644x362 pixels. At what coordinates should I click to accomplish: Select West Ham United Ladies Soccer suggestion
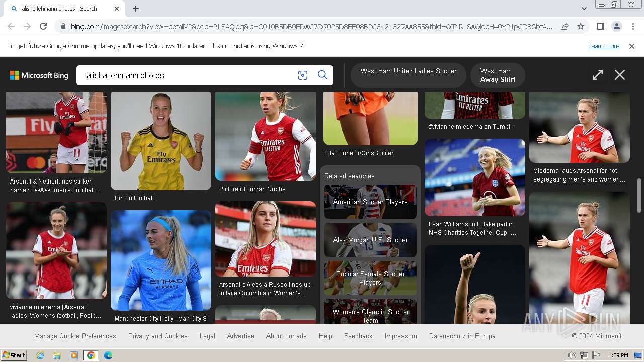(409, 75)
